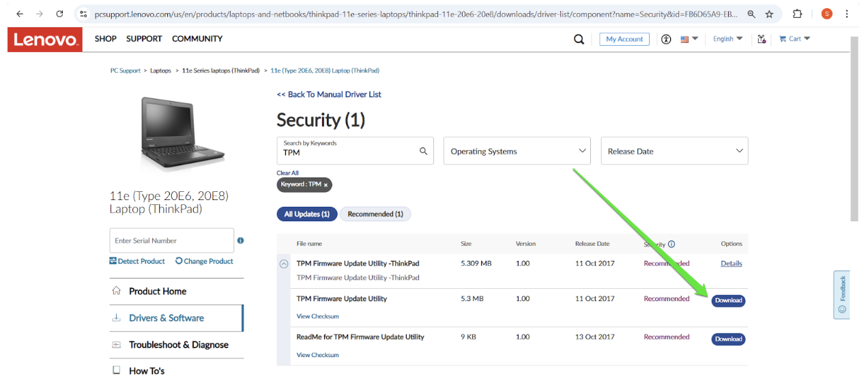Bookmark this page with the star icon
868x392 pixels.
point(770,14)
